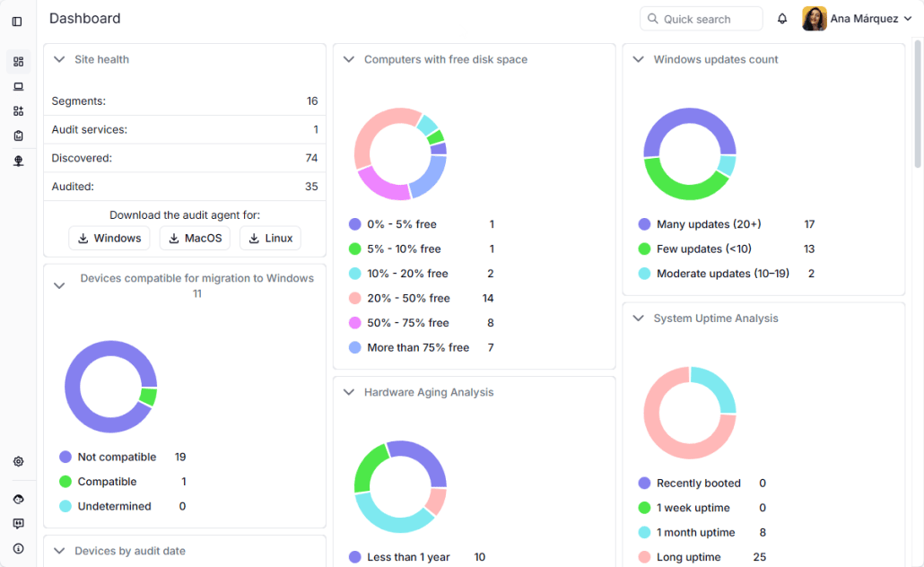Click the System Uptime donut chart
924x567 pixels.
[x=690, y=414]
